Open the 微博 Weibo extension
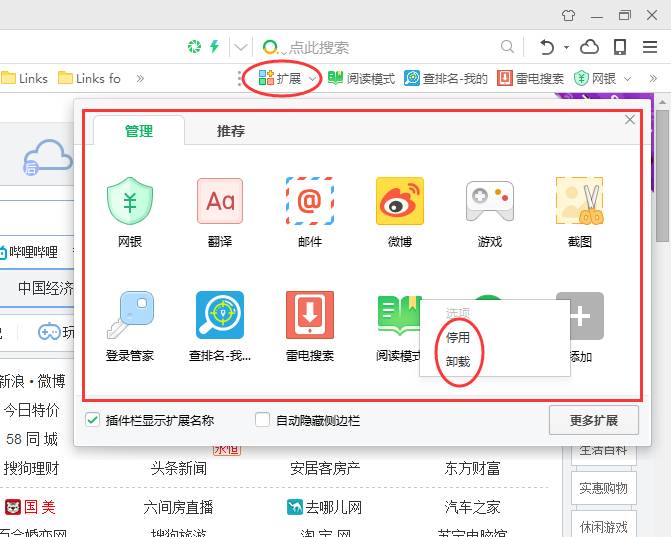 (400, 201)
